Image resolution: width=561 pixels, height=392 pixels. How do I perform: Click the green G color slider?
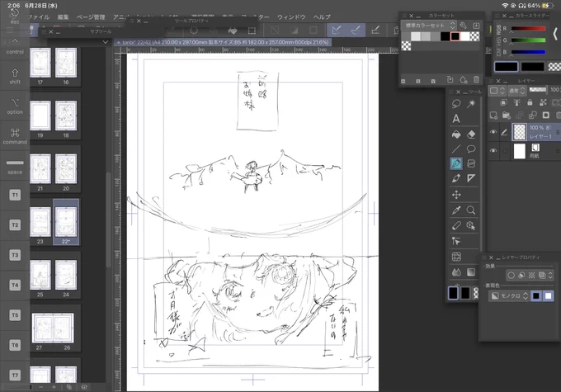[528, 40]
